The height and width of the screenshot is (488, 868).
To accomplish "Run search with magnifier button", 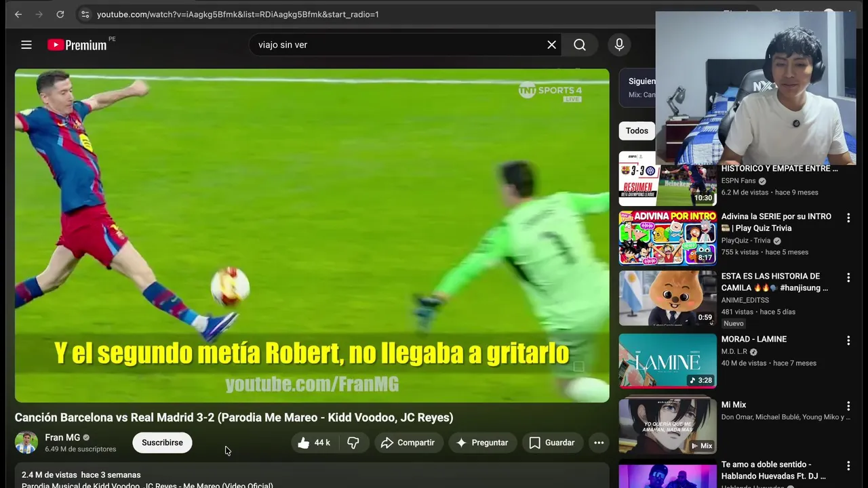I will coord(580,45).
